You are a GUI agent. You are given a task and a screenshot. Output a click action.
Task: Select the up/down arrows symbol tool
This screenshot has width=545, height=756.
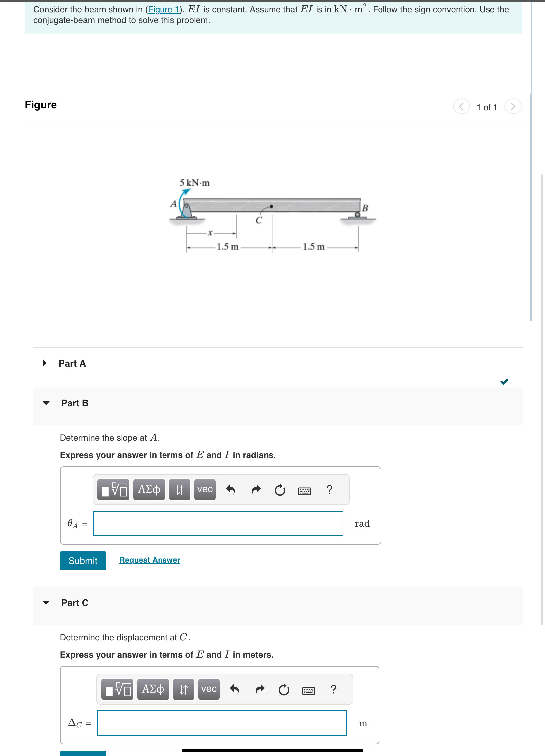[x=179, y=489]
